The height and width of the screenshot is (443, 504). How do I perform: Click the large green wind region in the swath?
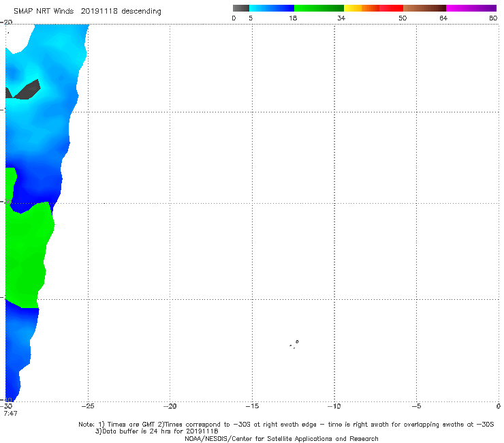click(27, 254)
